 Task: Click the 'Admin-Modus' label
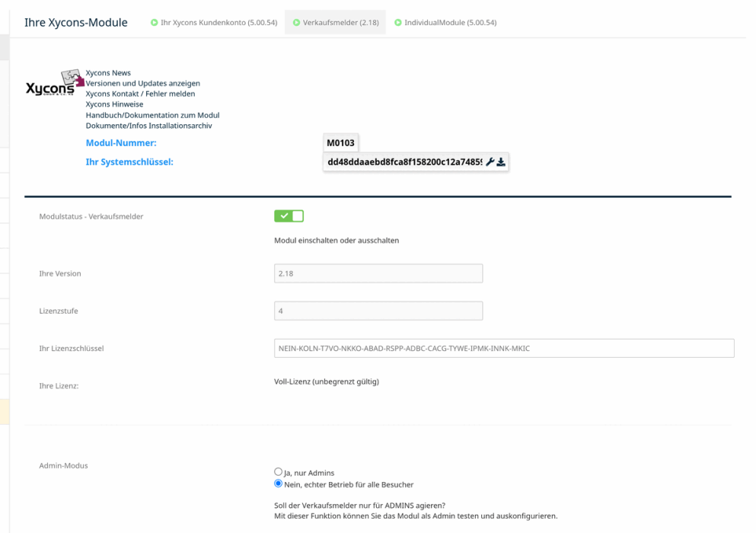point(64,465)
